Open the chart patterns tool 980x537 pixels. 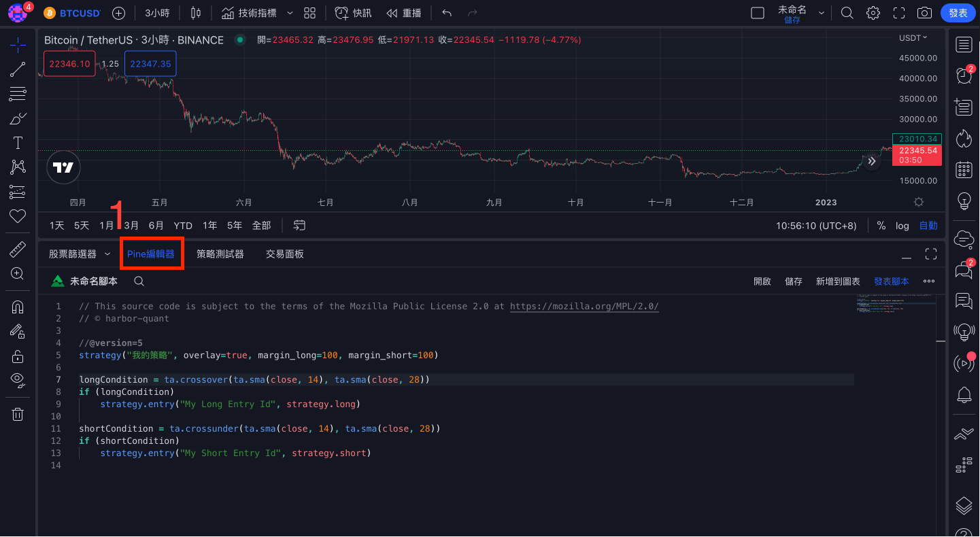[18, 167]
